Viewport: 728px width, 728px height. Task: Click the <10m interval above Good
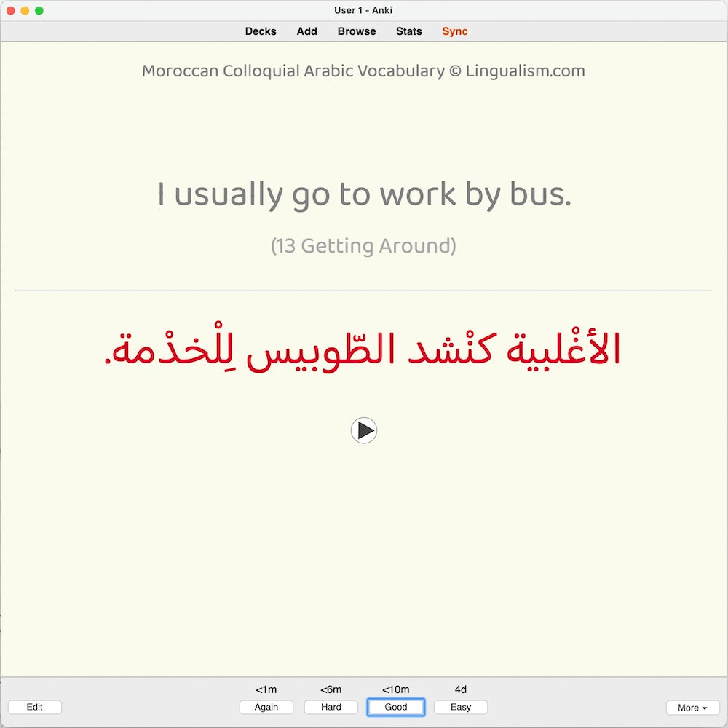[x=395, y=689]
